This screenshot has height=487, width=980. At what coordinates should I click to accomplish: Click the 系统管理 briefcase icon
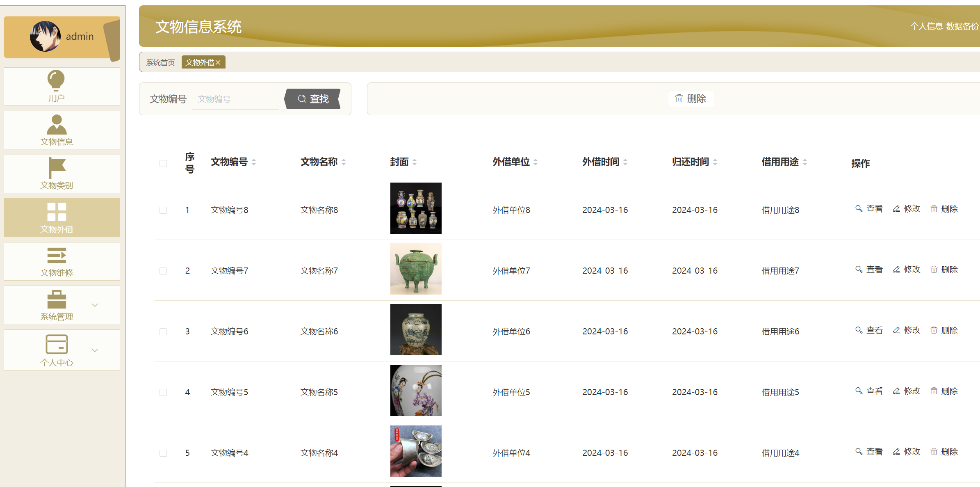pyautogui.click(x=57, y=299)
